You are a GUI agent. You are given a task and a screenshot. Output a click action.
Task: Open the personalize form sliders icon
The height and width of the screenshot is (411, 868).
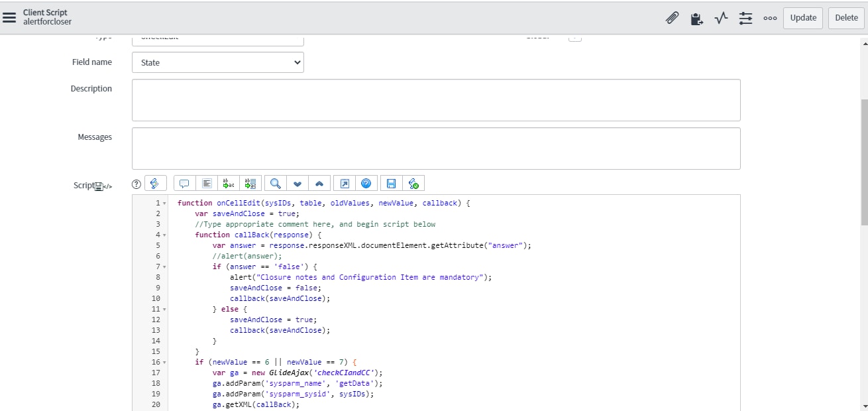745,18
